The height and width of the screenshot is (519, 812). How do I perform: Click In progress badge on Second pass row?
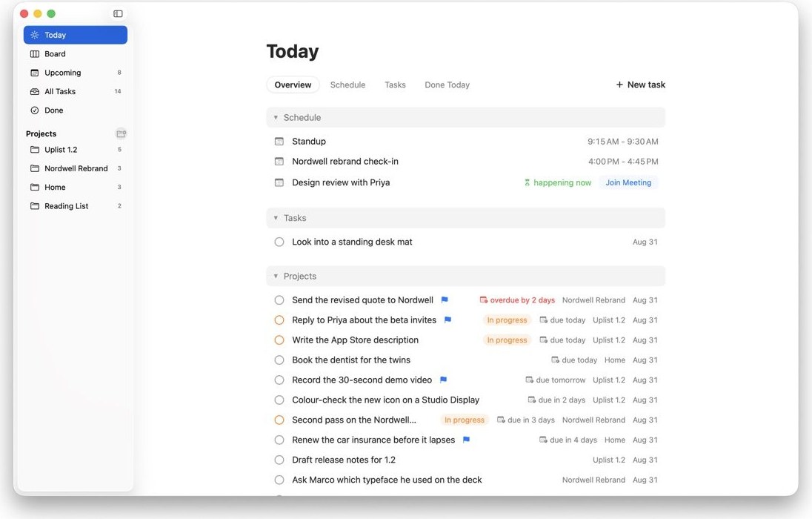click(465, 420)
